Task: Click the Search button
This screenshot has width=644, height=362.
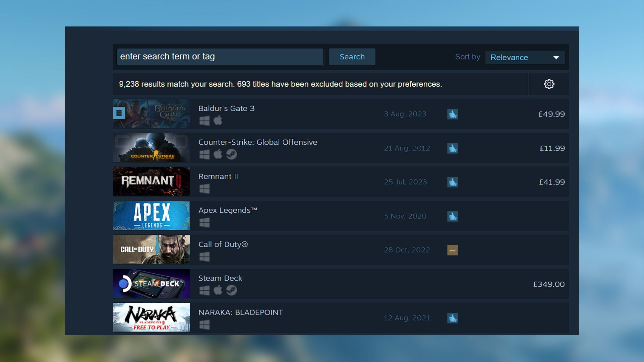Action: point(352,57)
